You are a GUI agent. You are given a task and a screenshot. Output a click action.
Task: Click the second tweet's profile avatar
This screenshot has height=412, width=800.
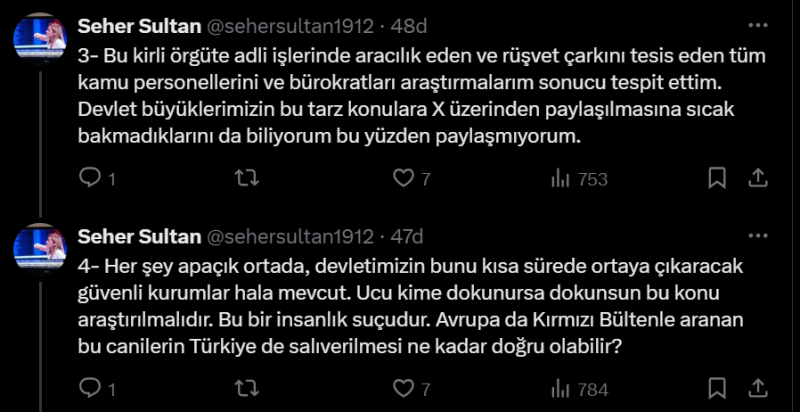40,249
